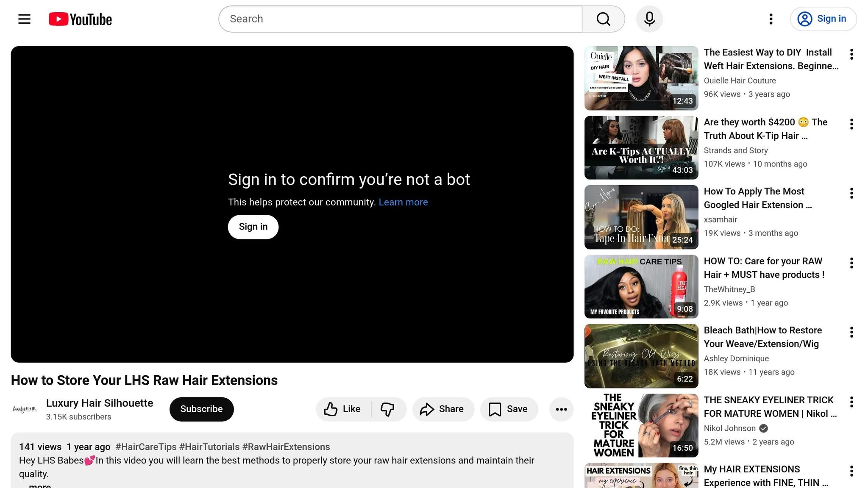
Task: Focus the Search text field
Action: coord(401,19)
